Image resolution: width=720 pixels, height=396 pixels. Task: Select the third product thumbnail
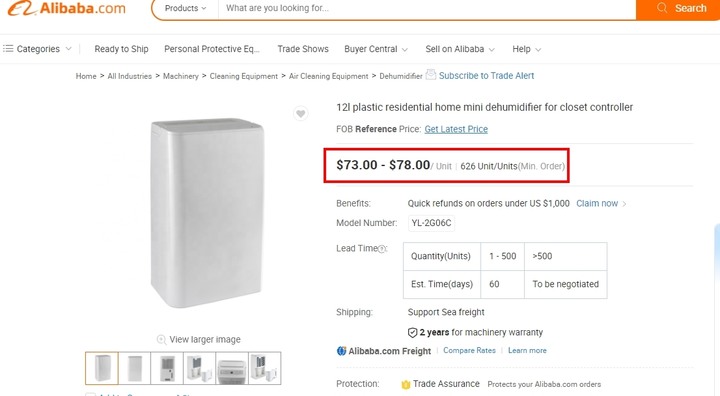[x=167, y=368]
